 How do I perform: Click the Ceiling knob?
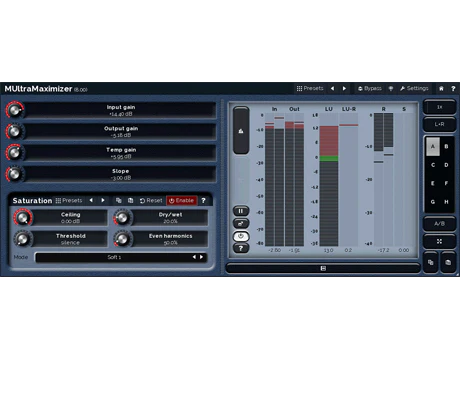pos(23,218)
